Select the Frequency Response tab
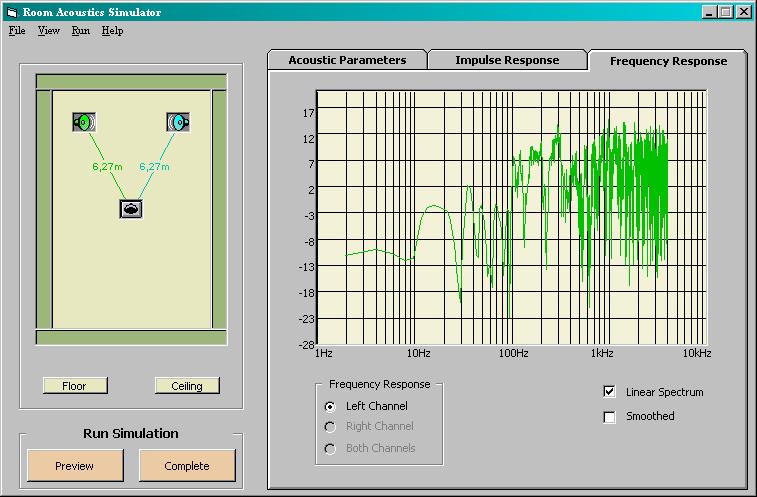This screenshot has height=497, width=757. [x=668, y=61]
